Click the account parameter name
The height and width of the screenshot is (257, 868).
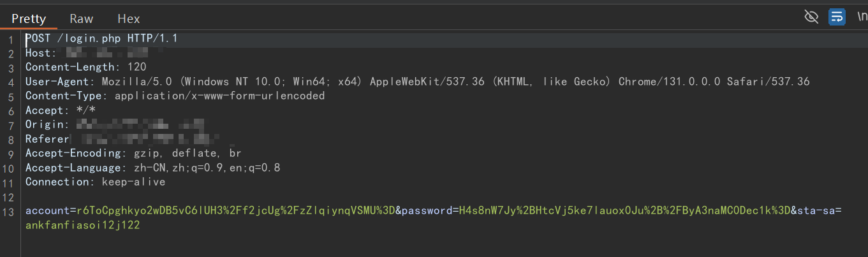click(47, 210)
